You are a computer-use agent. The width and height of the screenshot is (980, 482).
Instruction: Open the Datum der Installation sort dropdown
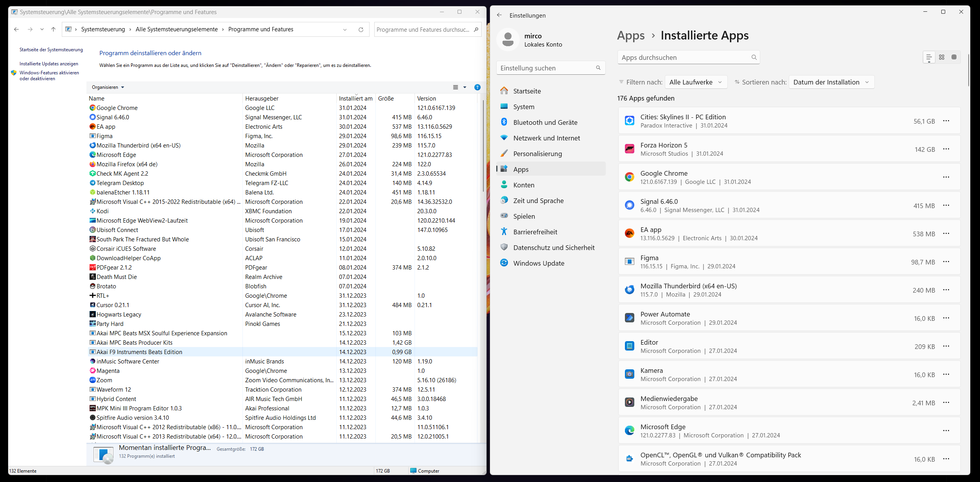point(831,82)
